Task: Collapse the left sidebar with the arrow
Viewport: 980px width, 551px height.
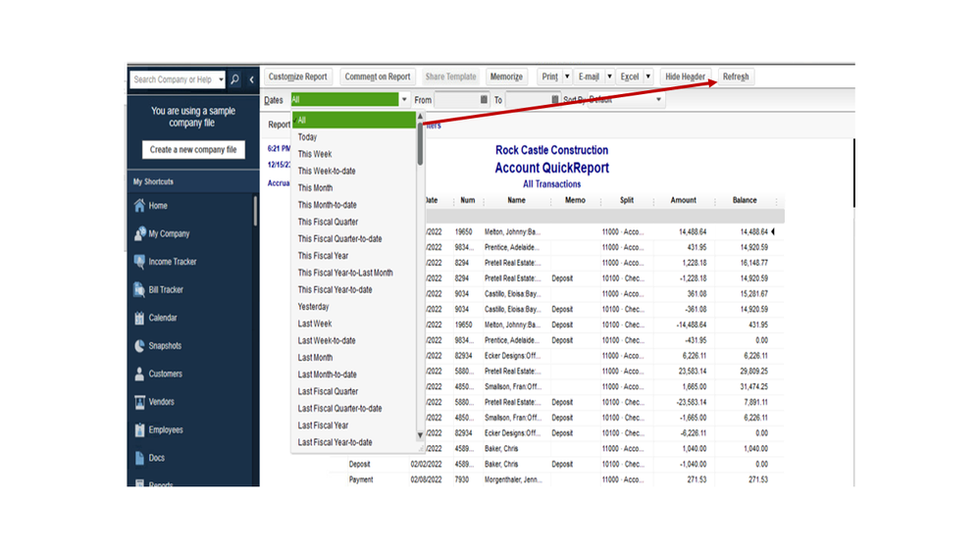Action: point(251,79)
